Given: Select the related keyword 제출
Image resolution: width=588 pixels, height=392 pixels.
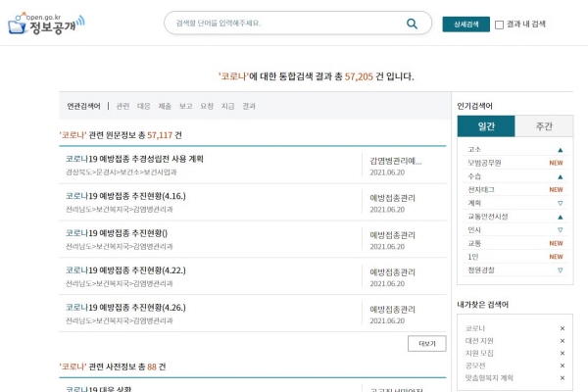Looking at the screenshot, I should 165,106.
